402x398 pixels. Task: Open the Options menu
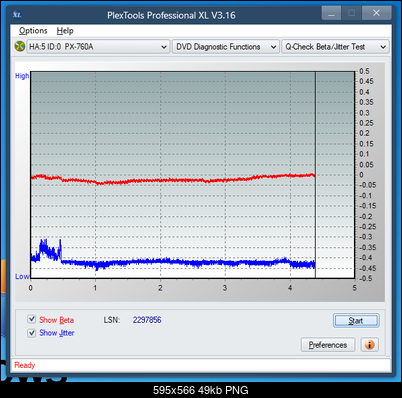(x=33, y=31)
